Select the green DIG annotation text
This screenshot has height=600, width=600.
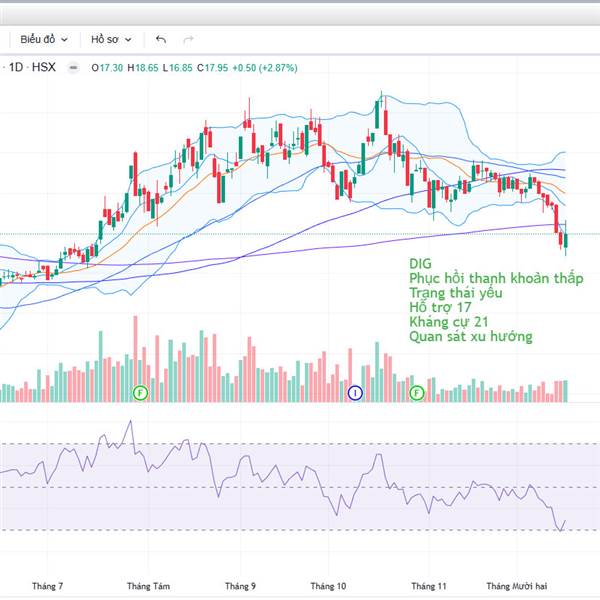pos(420,264)
